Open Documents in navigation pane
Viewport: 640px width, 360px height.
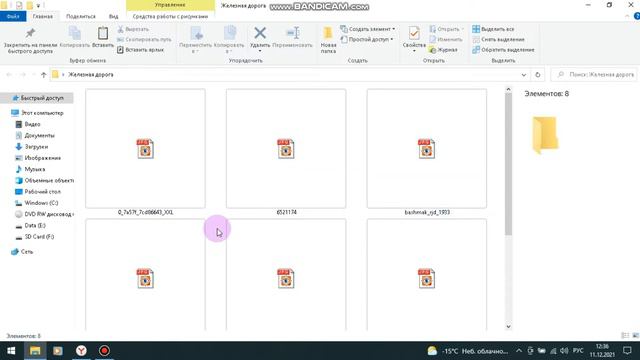click(x=35, y=135)
